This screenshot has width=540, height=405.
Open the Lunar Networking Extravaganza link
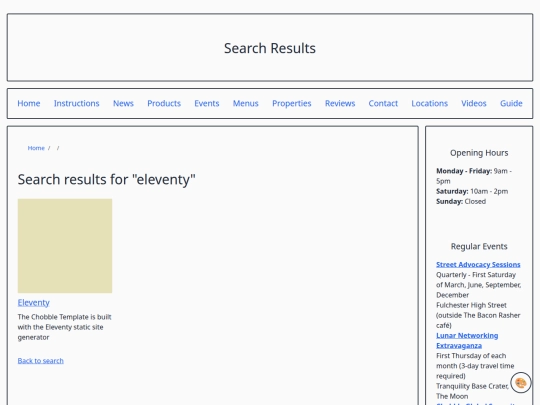467,340
